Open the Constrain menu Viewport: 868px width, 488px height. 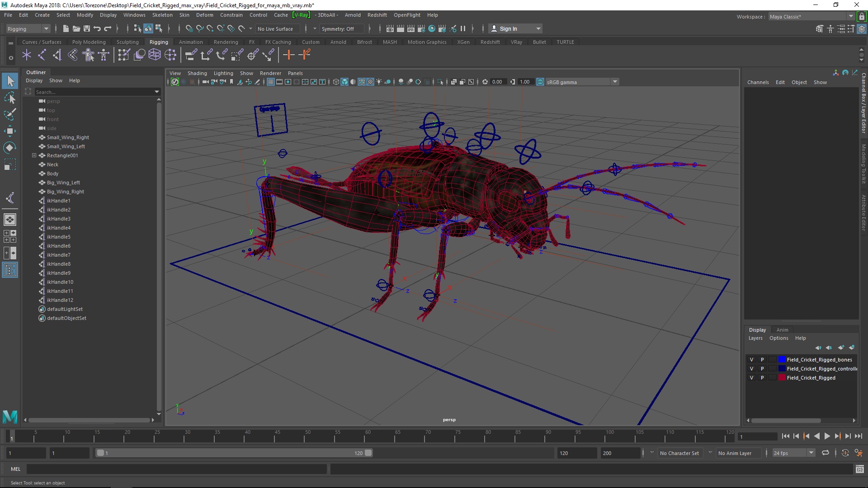[x=231, y=15]
